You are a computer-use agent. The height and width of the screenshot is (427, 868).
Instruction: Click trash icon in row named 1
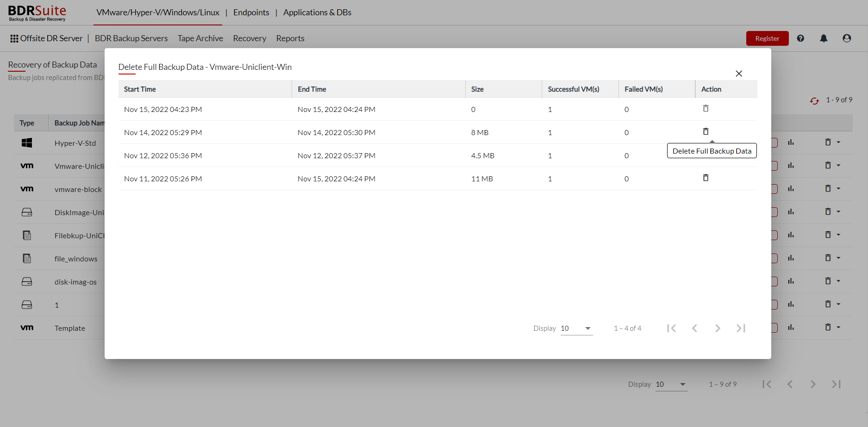click(x=828, y=304)
